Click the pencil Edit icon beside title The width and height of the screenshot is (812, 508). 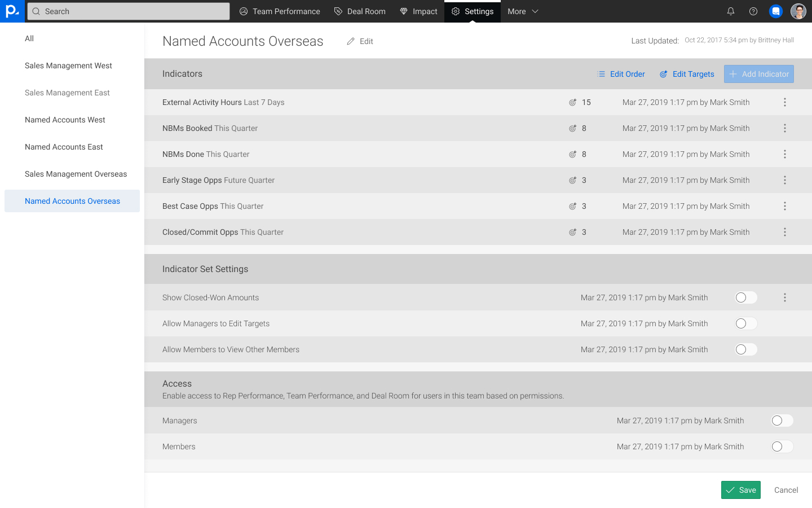coord(351,41)
